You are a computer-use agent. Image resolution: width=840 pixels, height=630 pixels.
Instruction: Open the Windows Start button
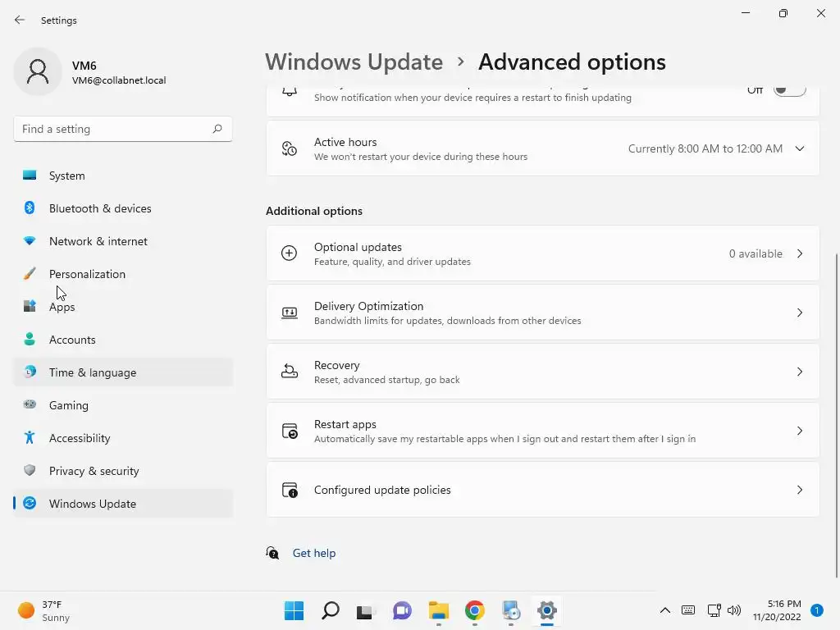(x=294, y=610)
